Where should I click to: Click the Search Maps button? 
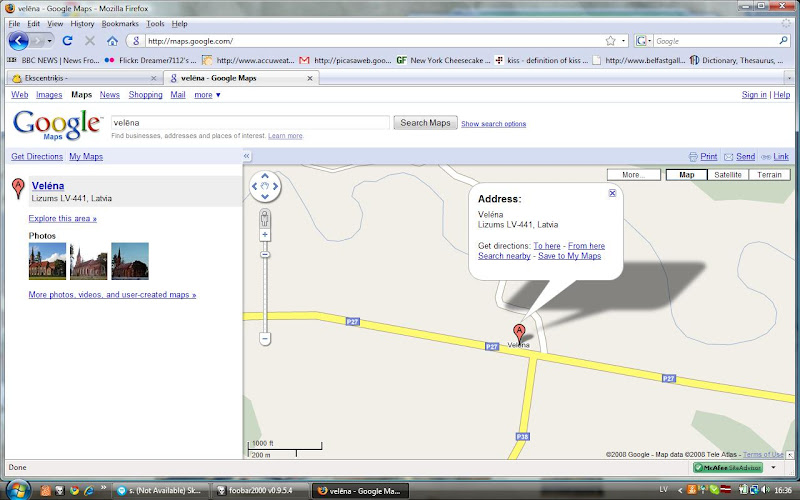(425, 122)
